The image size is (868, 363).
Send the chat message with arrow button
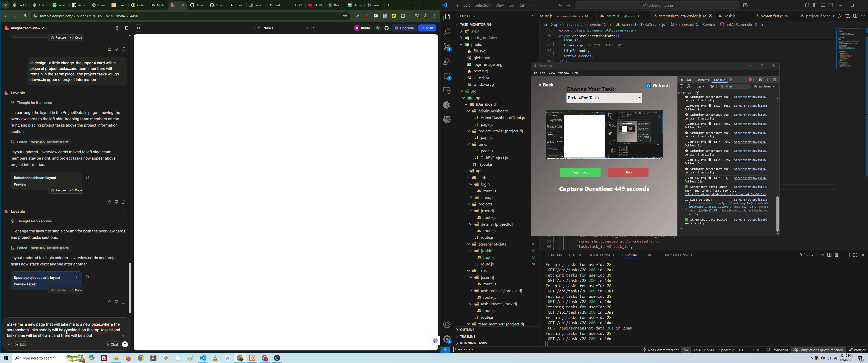pyautogui.click(x=125, y=345)
